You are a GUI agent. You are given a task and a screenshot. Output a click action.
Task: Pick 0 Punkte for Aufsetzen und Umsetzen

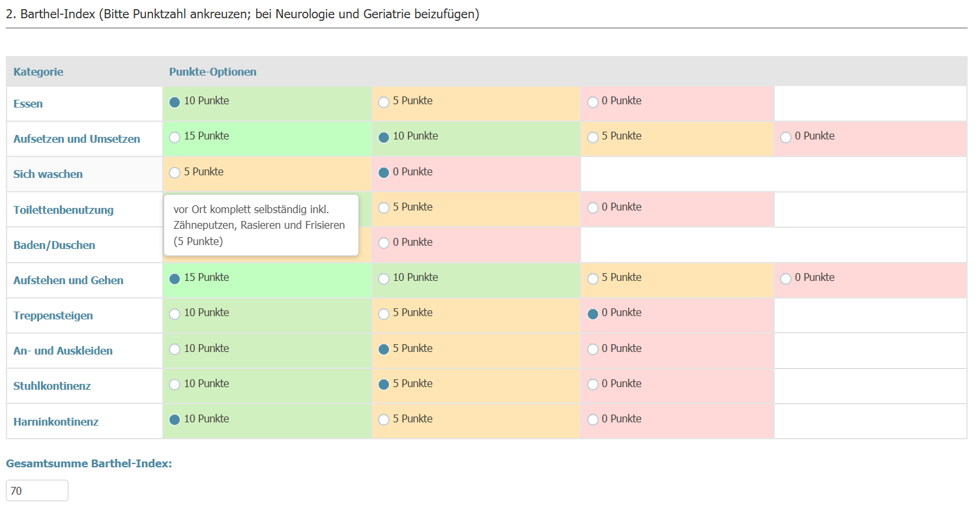pyautogui.click(x=786, y=138)
